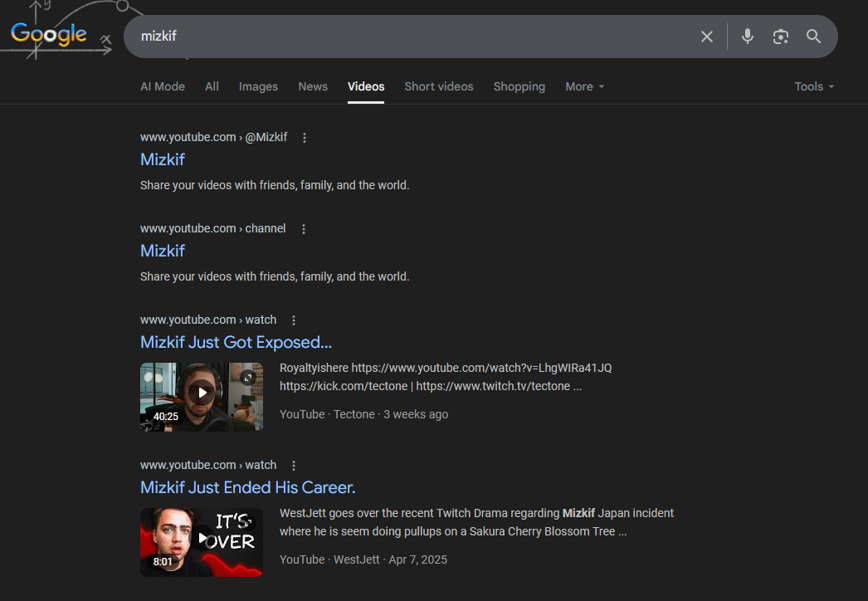868x601 pixels.
Task: Clear the search box with X icon
Action: point(706,37)
